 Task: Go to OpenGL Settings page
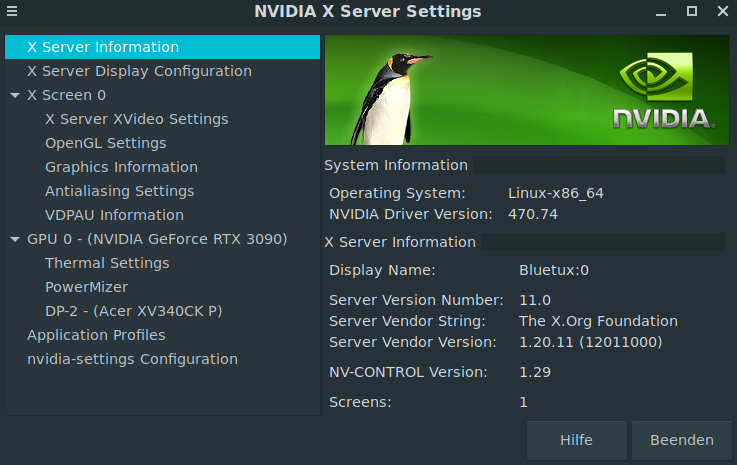coord(105,143)
